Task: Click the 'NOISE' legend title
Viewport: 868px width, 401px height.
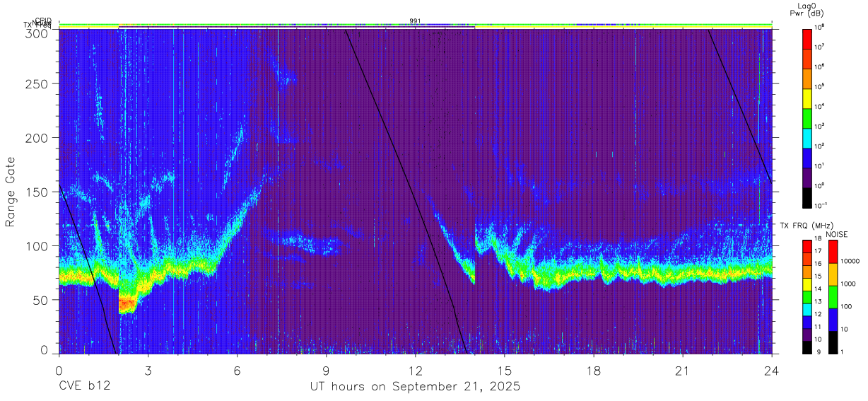Action: click(835, 235)
